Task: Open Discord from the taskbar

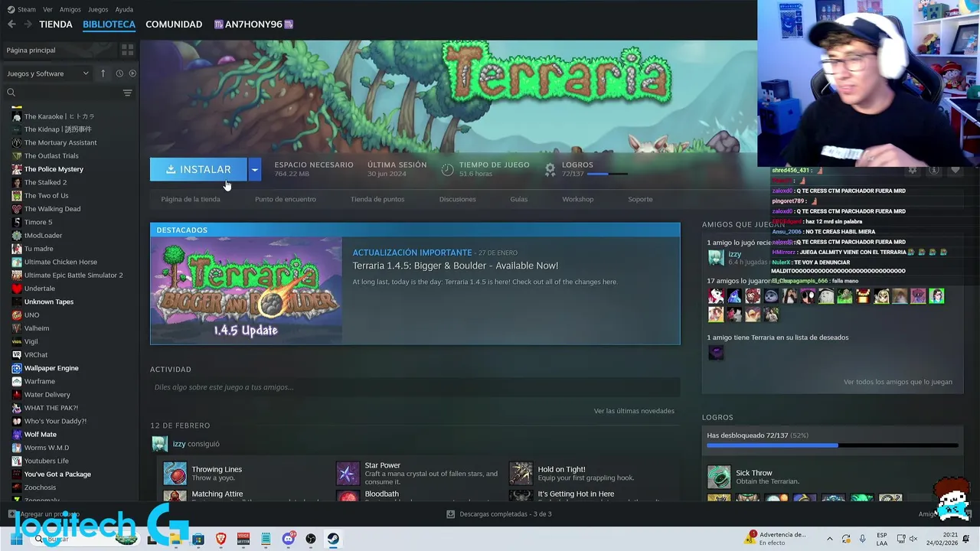Action: click(x=289, y=539)
